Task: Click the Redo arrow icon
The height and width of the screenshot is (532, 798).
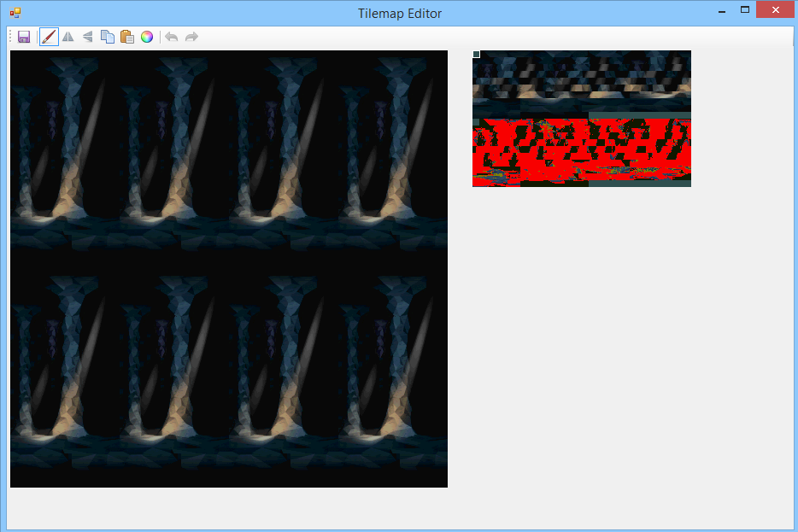Action: (191, 37)
